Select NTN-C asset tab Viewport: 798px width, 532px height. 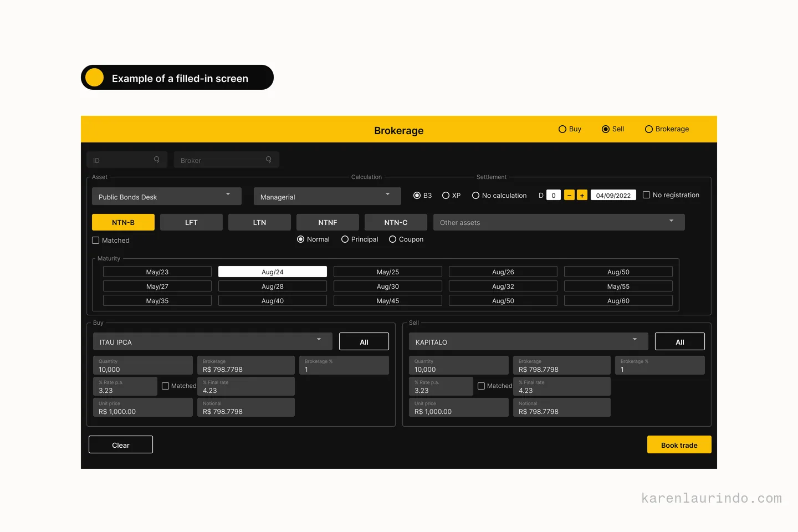396,222
